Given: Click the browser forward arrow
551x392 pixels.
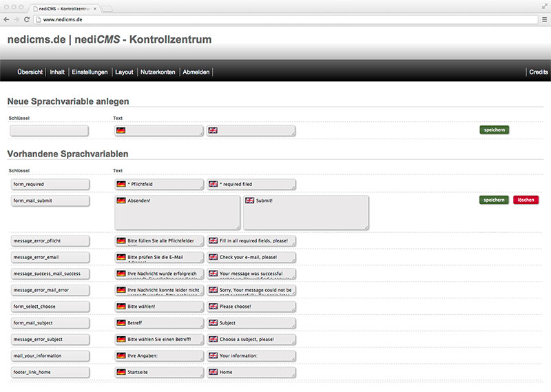Looking at the screenshot, I should (17, 20).
